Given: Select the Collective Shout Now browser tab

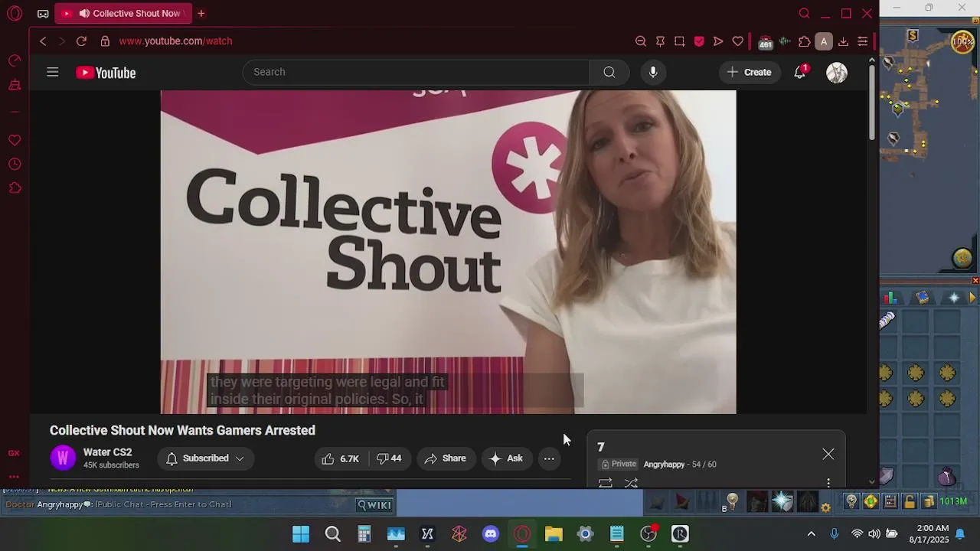Looking at the screenshot, I should coord(123,13).
